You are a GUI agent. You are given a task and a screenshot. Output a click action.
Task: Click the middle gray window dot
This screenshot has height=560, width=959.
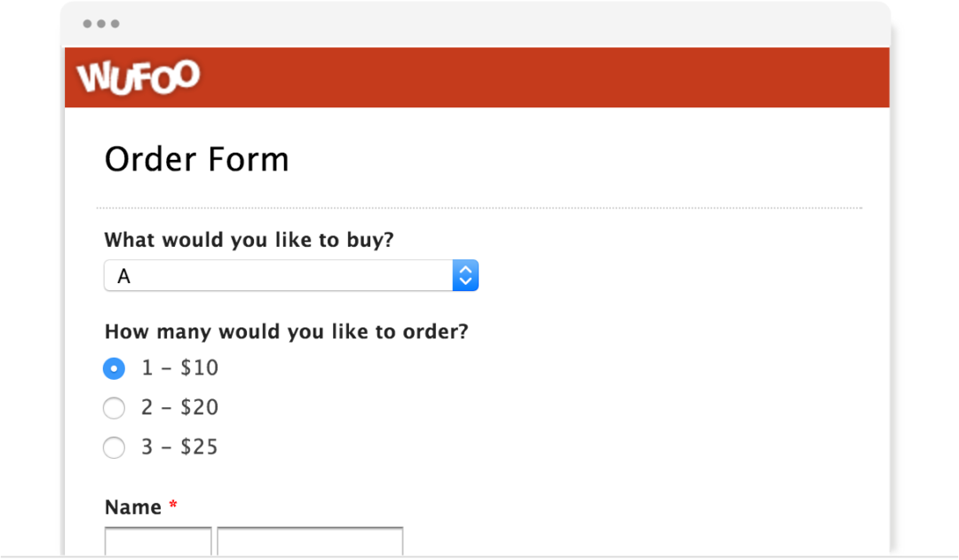tap(101, 24)
